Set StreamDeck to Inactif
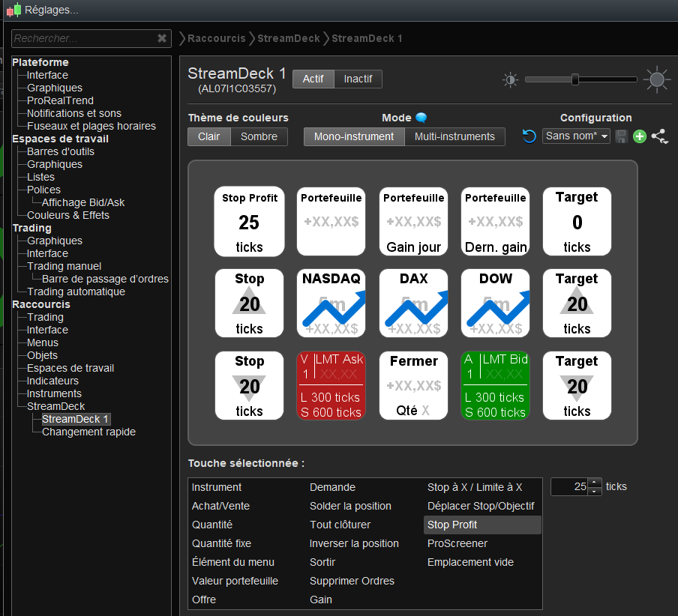The width and height of the screenshot is (678, 616). pos(358,79)
